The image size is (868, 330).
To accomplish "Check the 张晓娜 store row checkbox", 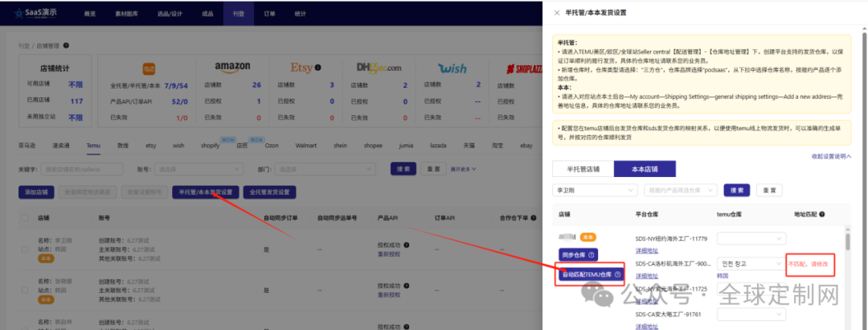I will pyautogui.click(x=25, y=290).
